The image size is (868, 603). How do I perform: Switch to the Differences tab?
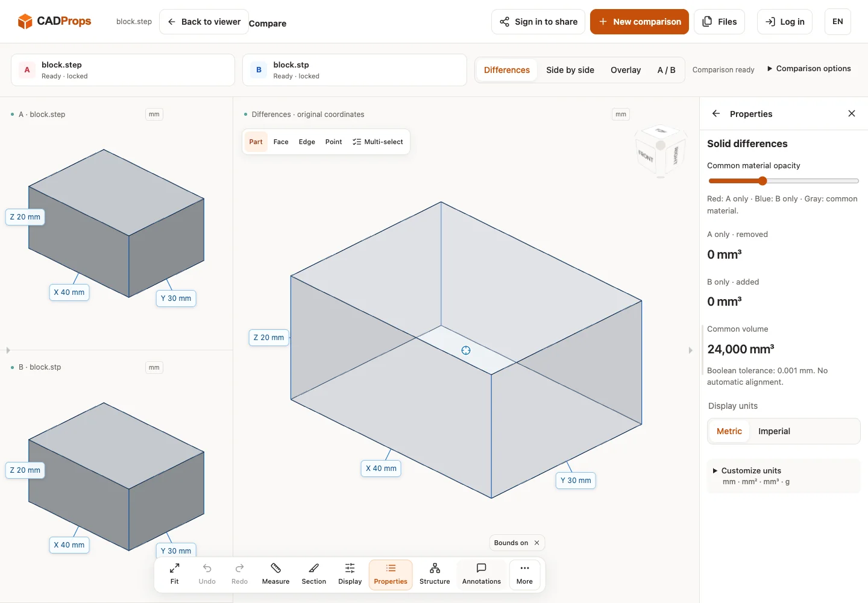507,70
